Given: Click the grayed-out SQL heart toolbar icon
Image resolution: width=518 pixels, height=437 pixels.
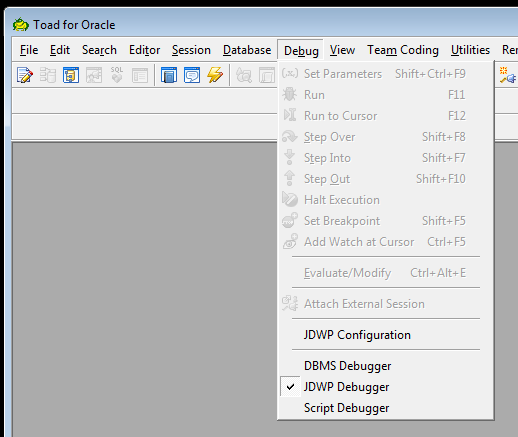Looking at the screenshot, I should pyautogui.click(x=117, y=75).
